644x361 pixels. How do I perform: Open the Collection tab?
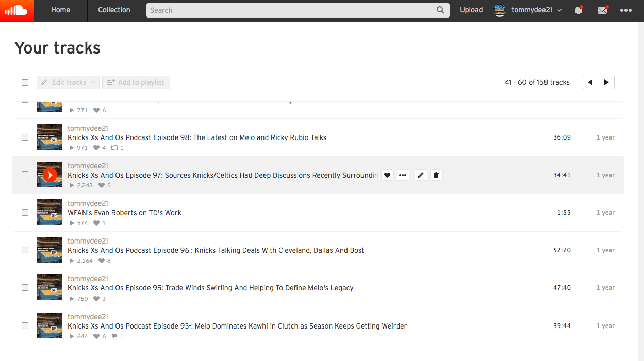click(x=114, y=10)
